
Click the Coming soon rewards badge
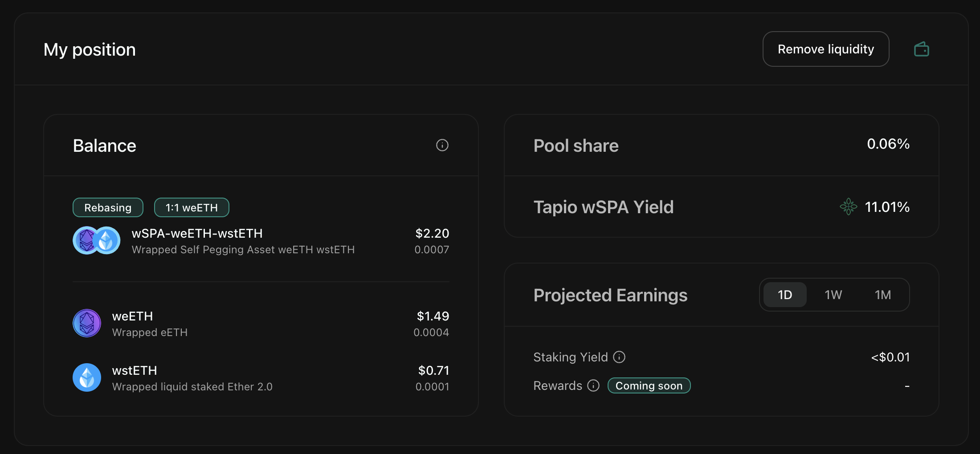coord(649,385)
